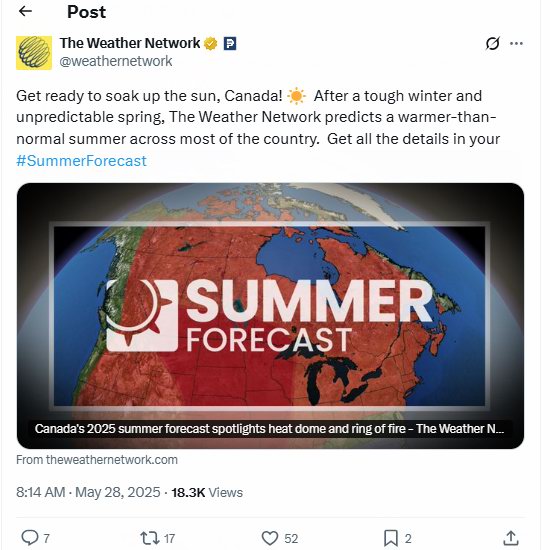Click the Post header title

86,12
